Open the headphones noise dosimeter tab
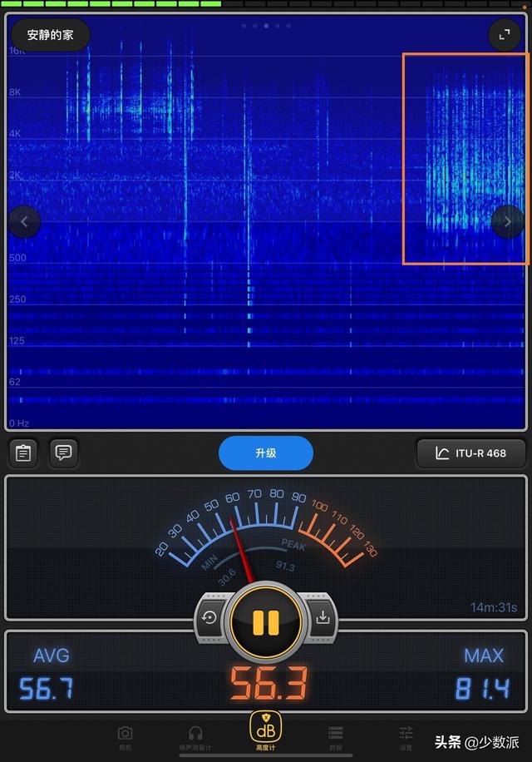Viewport: 532px width, 762px height. (195, 736)
